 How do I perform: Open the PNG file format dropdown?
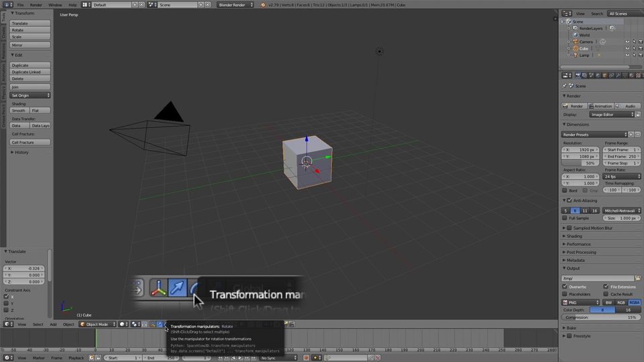581,302
